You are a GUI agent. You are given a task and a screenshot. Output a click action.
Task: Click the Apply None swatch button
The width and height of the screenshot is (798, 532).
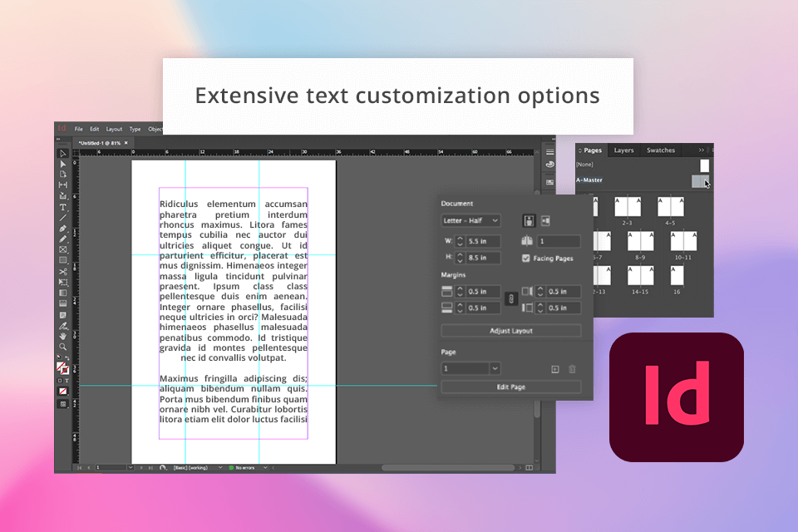click(x=62, y=391)
